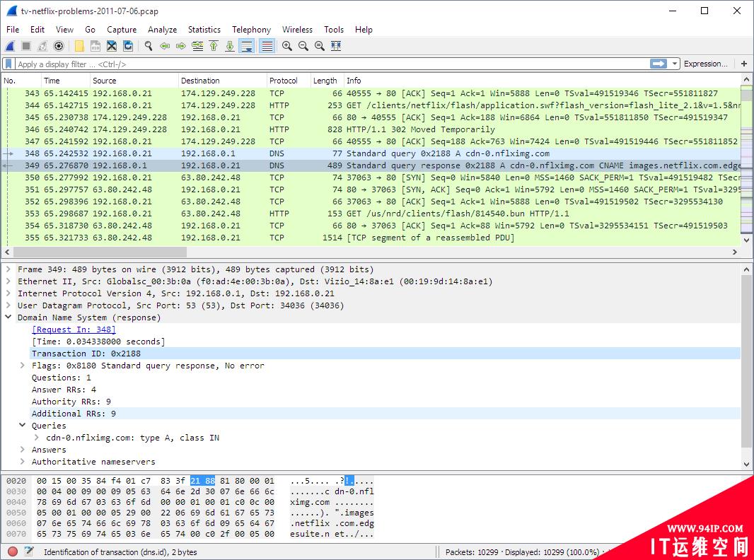Click the find packet magnifier icon

pos(149,46)
